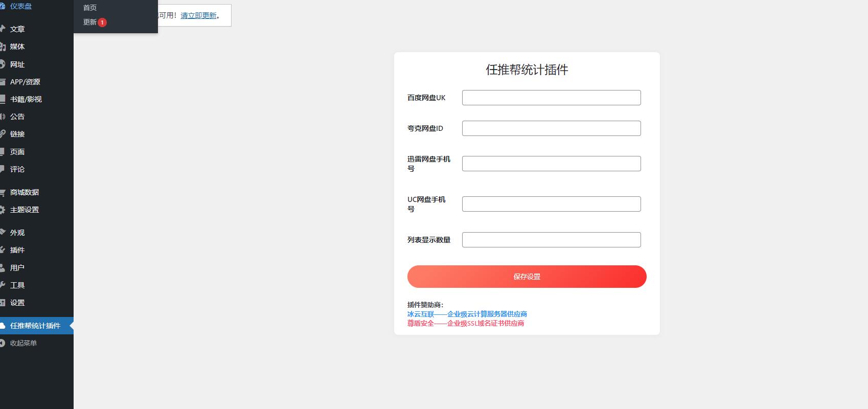Click the 请立即更新 update link
The height and width of the screenshot is (409, 868).
(198, 15)
